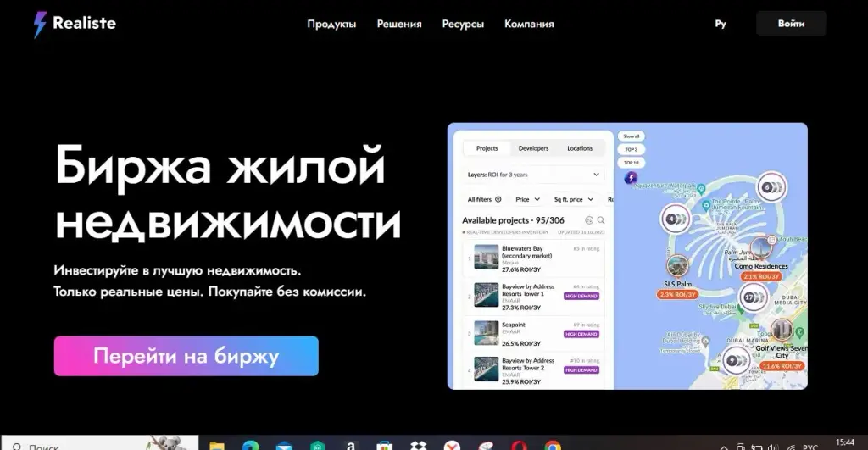Screen dimensions: 868x450
Task: Open Amazon app from the taskbar
Action: point(350,446)
